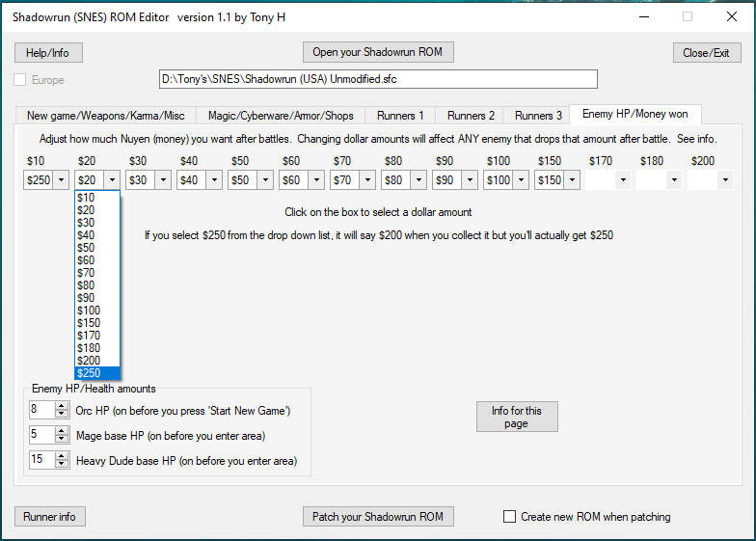756x541 pixels.
Task: Switch to Runners 1 tab
Action: (400, 115)
